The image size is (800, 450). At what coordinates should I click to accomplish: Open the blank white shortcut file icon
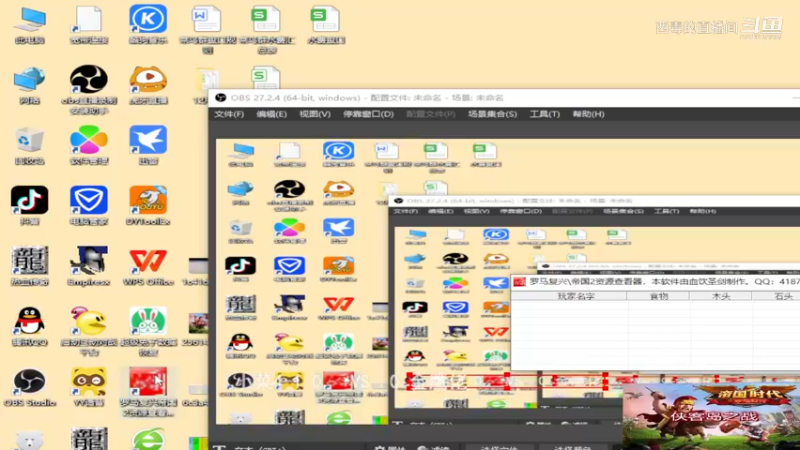pos(89,24)
